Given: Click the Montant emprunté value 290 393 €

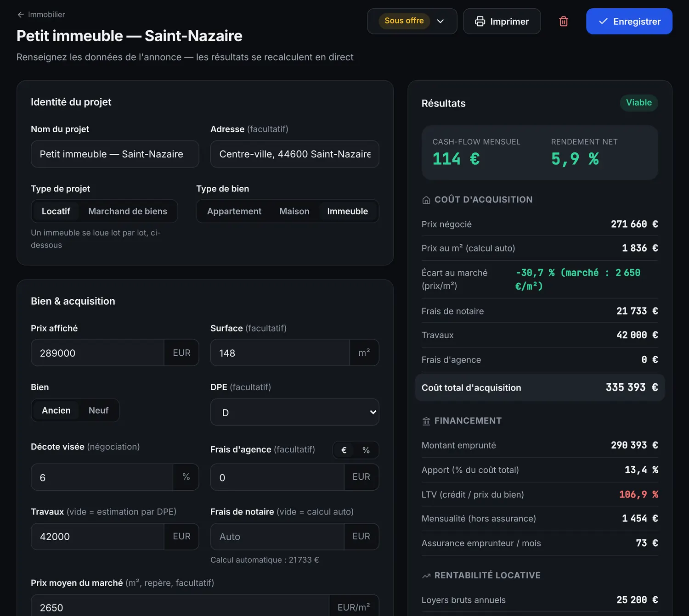Looking at the screenshot, I should 634,445.
